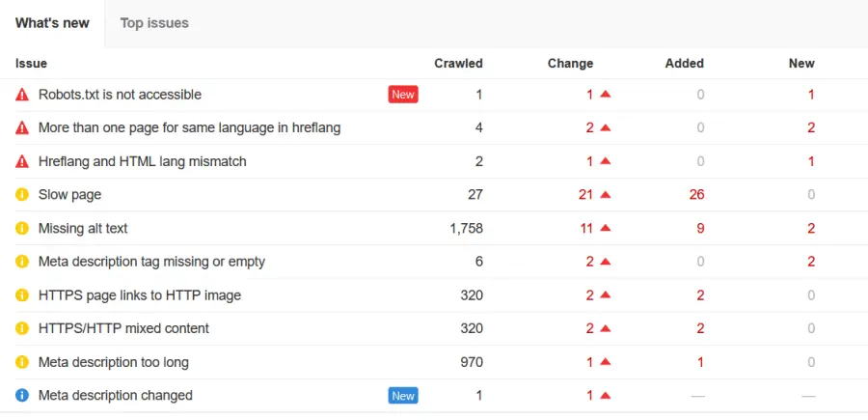The height and width of the screenshot is (420, 868).
Task: Click blue info icon beside Meta description changed
Action: coord(22,395)
